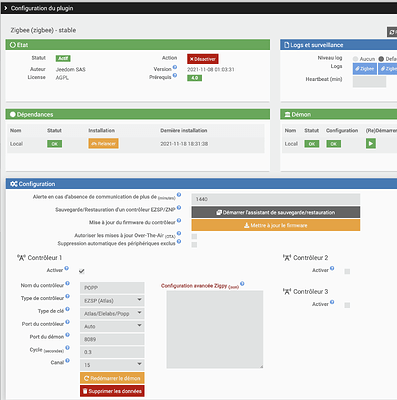Click the Configuration avancée Zigpy text area

pos(215,329)
